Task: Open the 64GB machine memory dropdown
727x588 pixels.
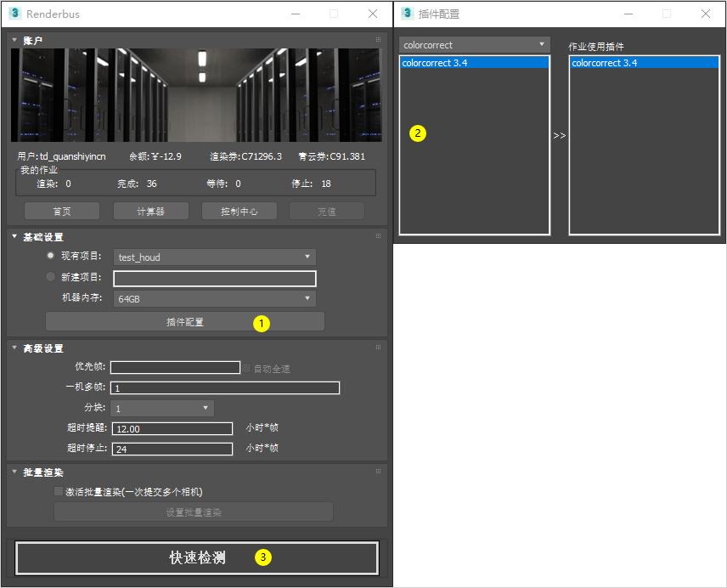Action: 214,299
